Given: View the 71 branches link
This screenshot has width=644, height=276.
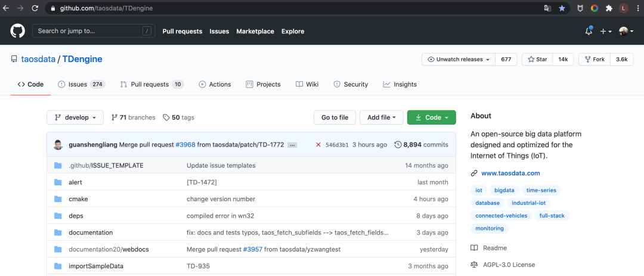Looking at the screenshot, I should (x=134, y=117).
